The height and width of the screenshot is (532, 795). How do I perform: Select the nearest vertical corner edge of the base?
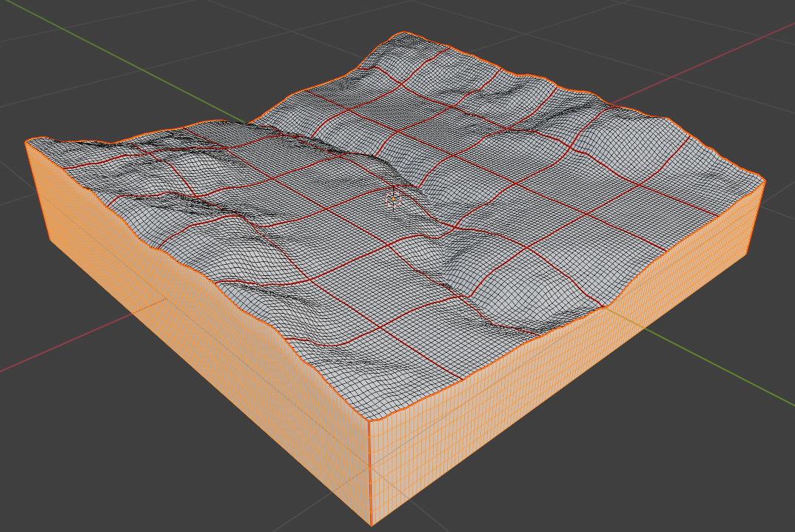pyautogui.click(x=369, y=474)
